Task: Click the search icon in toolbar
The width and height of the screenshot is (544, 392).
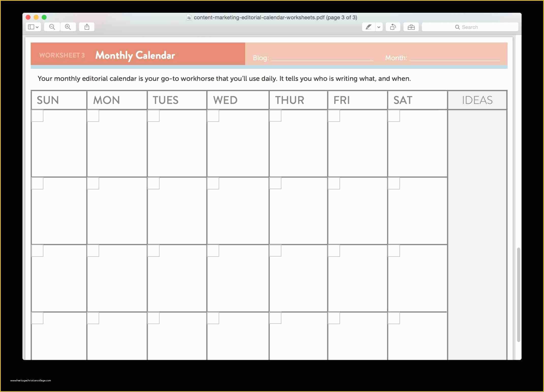Action: [x=457, y=27]
